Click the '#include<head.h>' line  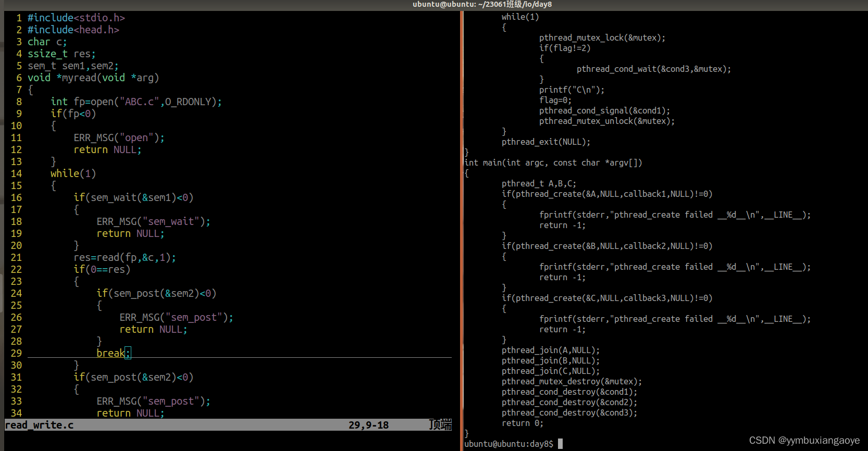(73, 30)
